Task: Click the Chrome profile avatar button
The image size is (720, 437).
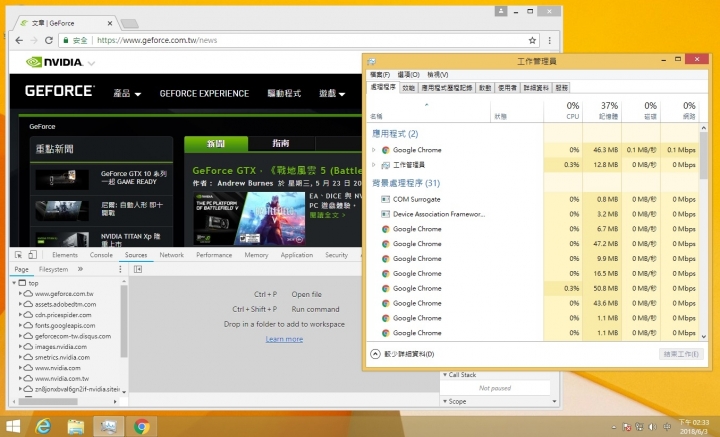Action: coord(501,11)
